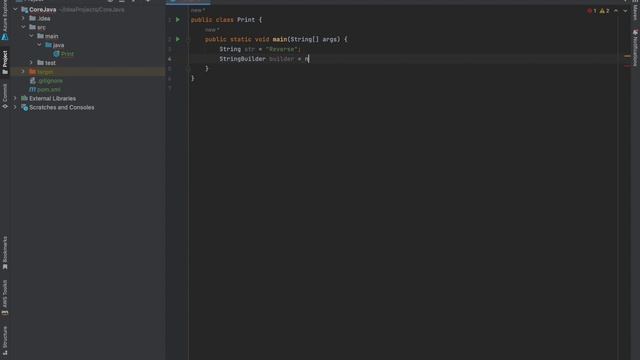Expand Scratches and Consoles node
The width and height of the screenshot is (640, 360).
click(x=16, y=107)
